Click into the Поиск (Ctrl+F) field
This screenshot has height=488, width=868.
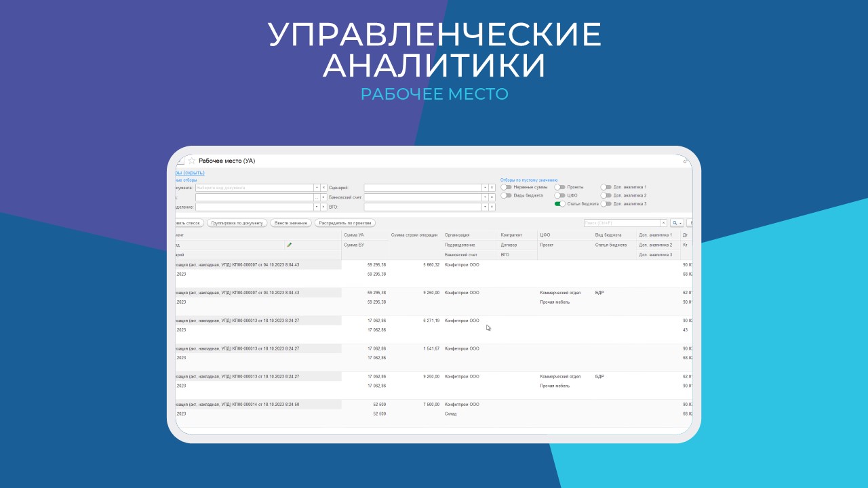(x=621, y=222)
